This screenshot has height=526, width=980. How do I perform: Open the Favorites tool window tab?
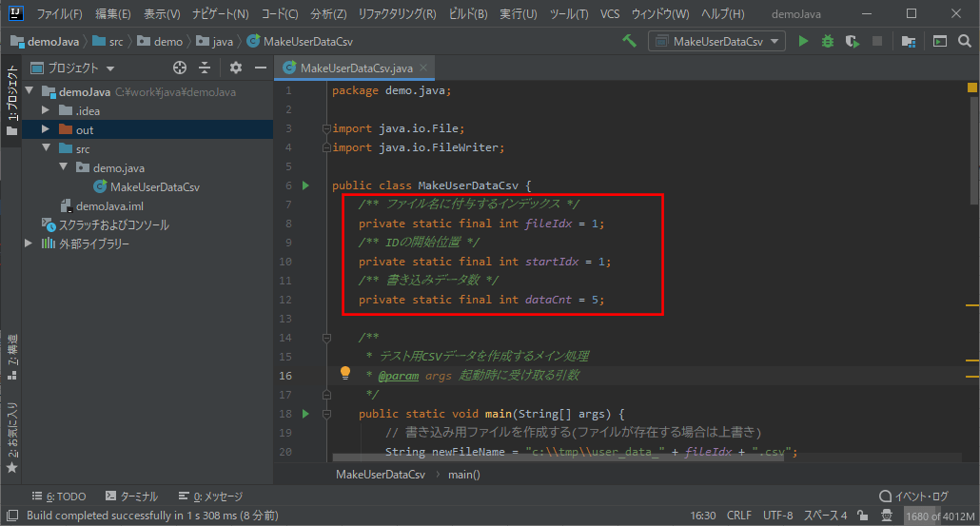(11, 438)
